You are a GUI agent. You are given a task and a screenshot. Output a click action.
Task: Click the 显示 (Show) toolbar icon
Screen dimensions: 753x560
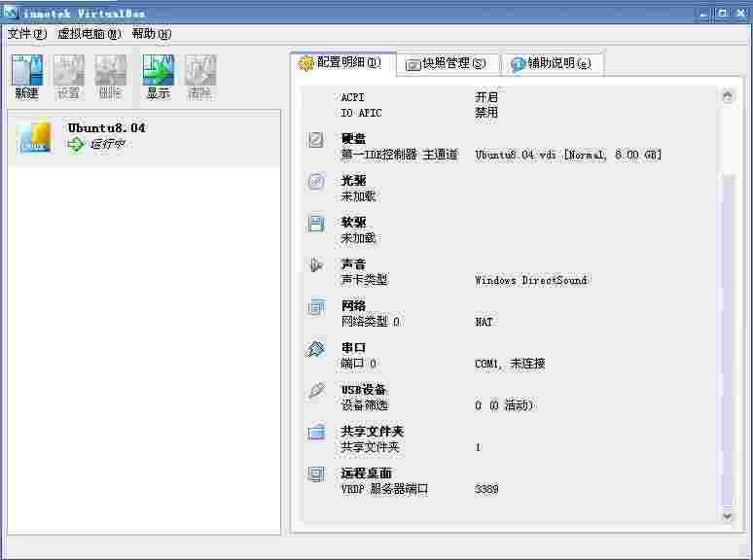pos(158,77)
